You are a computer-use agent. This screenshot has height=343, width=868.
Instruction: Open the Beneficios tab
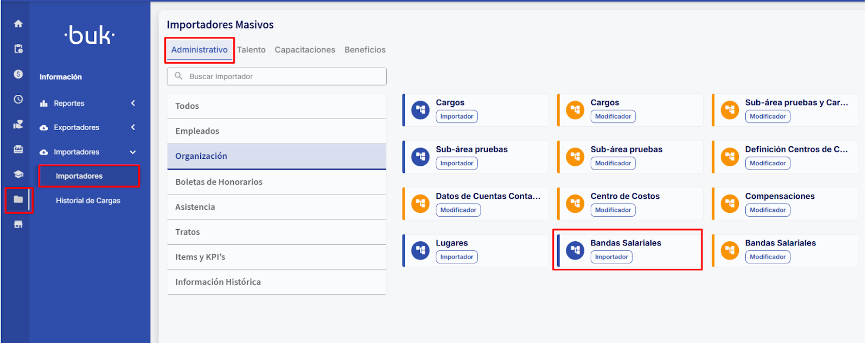pyautogui.click(x=365, y=50)
